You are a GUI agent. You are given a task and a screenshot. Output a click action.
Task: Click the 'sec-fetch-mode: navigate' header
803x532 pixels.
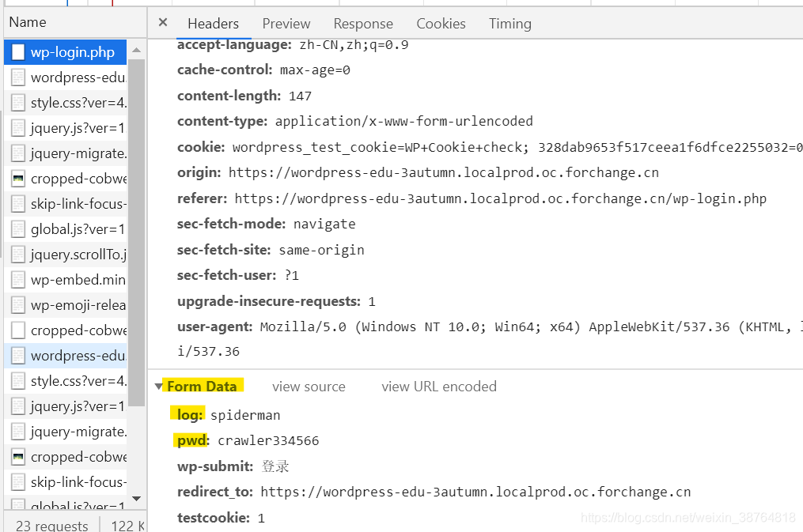point(267,224)
